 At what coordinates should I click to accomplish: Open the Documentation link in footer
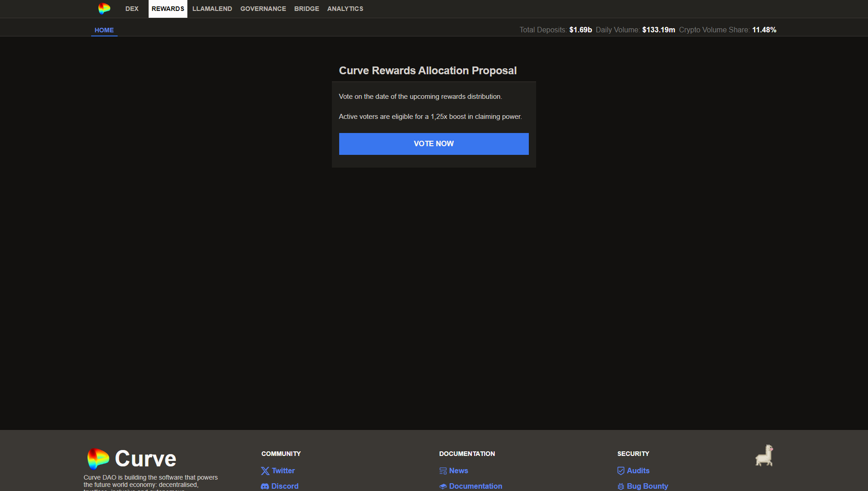[475, 486]
